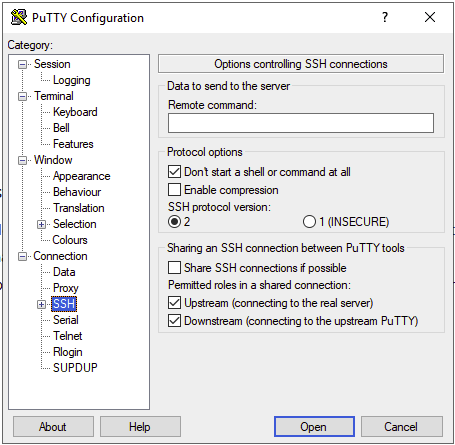Image resolution: width=455 pixels, height=445 pixels.
Task: Click the Cancel button
Action: point(402,426)
